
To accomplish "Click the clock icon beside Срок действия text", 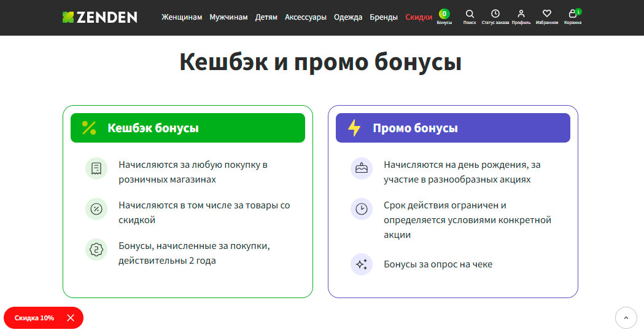I will (x=362, y=209).
